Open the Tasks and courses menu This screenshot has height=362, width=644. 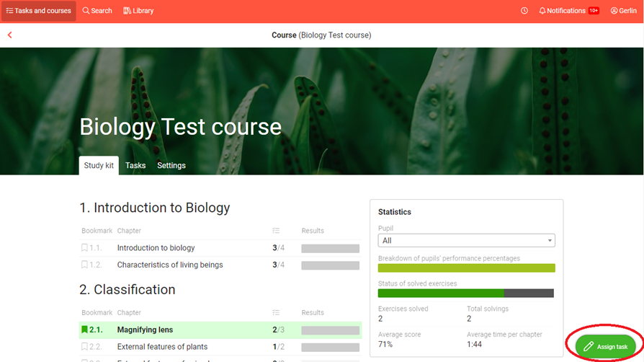point(39,11)
